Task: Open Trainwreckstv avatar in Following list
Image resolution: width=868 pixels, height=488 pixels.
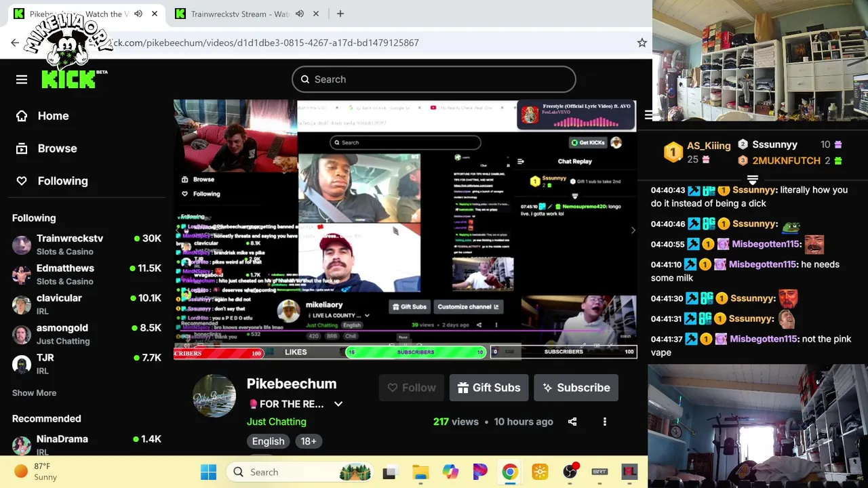Action: coord(22,245)
